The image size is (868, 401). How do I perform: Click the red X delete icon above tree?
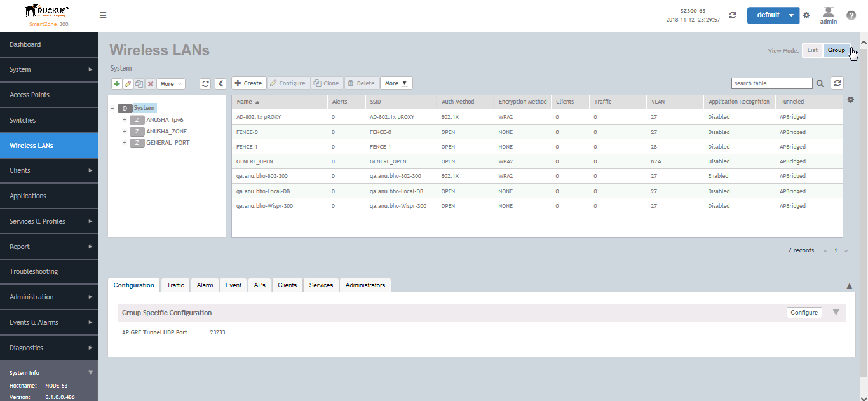tap(151, 84)
